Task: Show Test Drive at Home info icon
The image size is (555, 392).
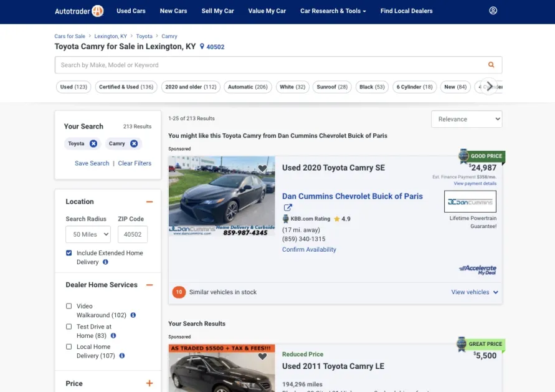Action: pos(113,336)
